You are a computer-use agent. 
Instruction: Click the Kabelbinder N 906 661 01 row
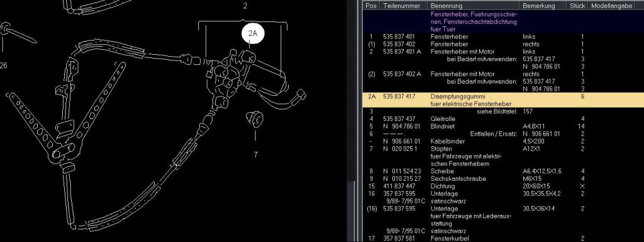pyautogui.click(x=503, y=141)
